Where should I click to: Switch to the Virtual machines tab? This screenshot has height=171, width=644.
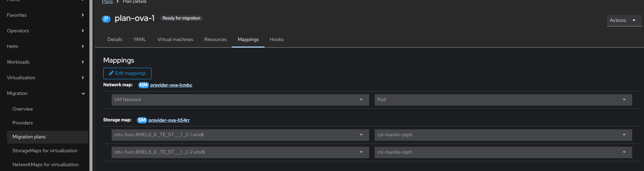[x=175, y=40]
